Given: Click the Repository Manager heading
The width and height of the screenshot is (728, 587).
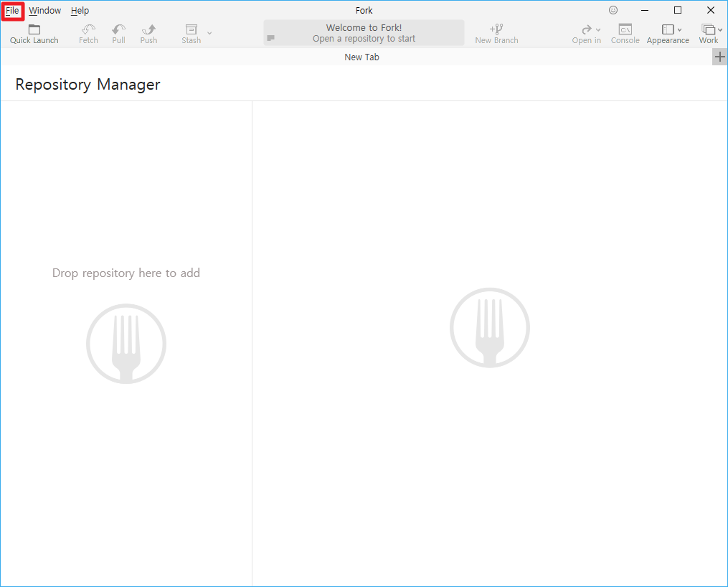Looking at the screenshot, I should click(x=88, y=85).
